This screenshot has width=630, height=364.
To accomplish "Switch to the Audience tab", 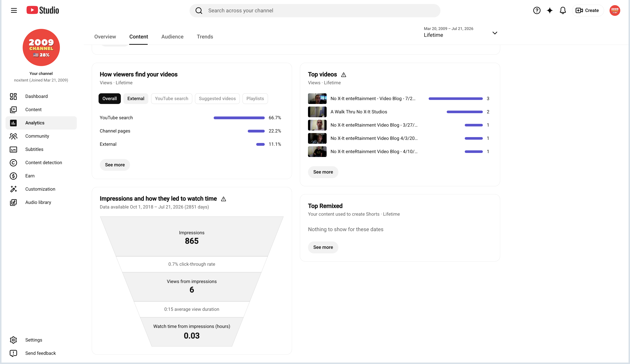I will (172, 37).
